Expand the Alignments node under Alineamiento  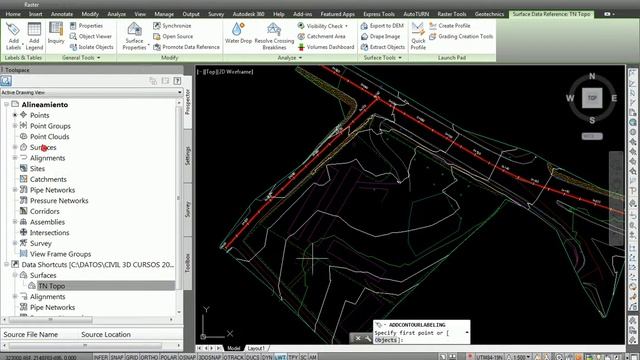pyautogui.click(x=15, y=158)
